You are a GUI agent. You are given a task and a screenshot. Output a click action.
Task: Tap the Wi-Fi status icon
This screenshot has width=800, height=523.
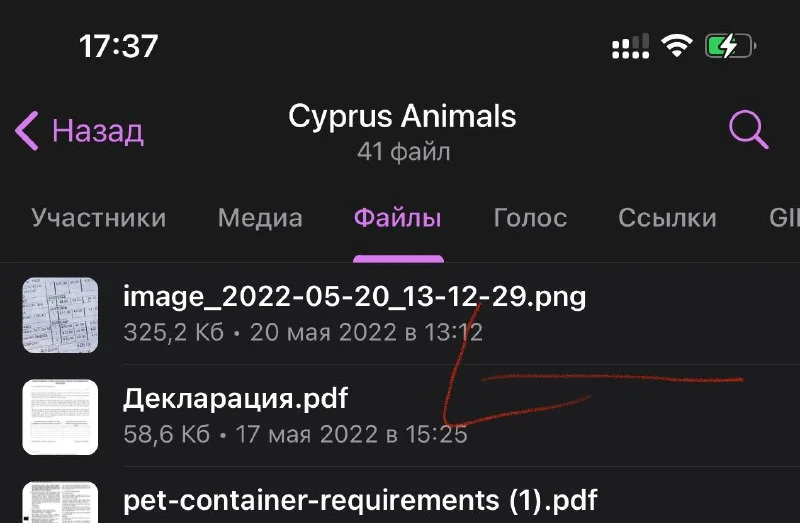[x=679, y=46]
